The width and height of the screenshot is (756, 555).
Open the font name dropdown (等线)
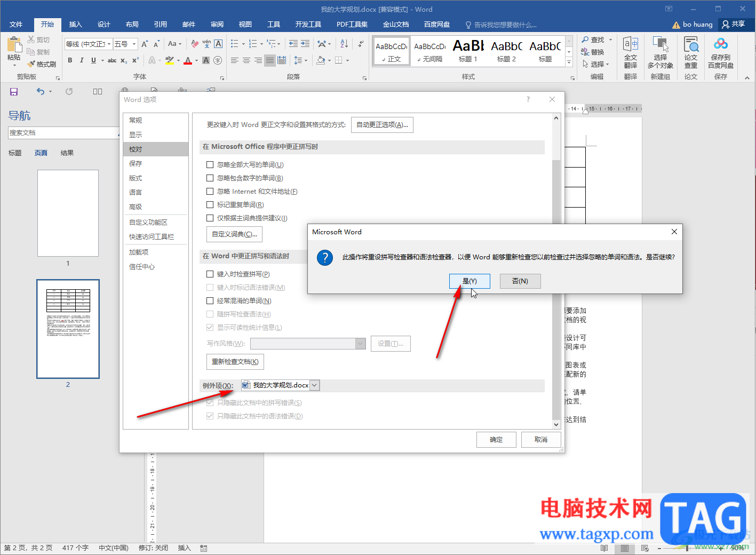109,44
